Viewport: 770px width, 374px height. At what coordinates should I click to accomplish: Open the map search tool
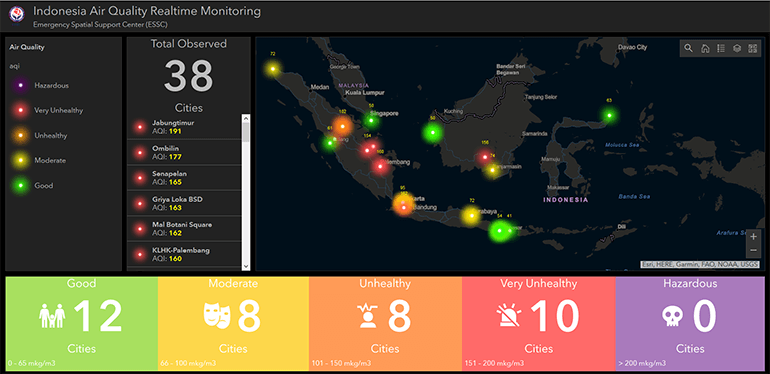tap(688, 48)
